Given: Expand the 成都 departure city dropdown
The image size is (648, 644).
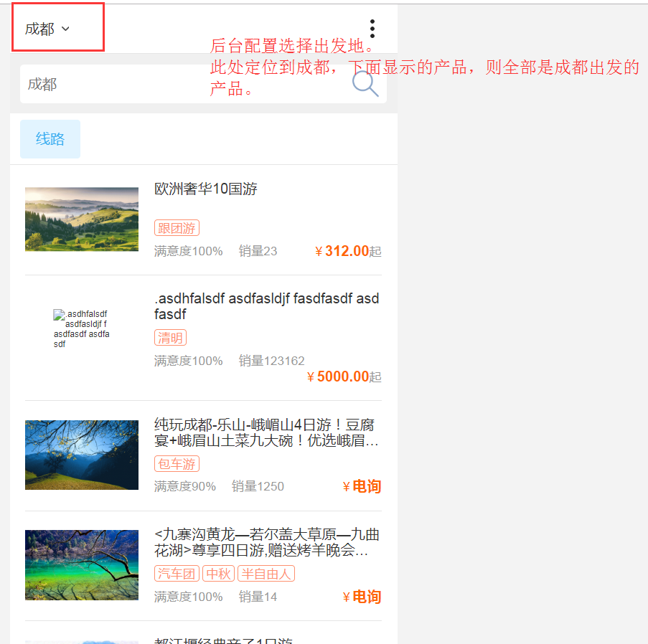Looking at the screenshot, I should (x=47, y=29).
